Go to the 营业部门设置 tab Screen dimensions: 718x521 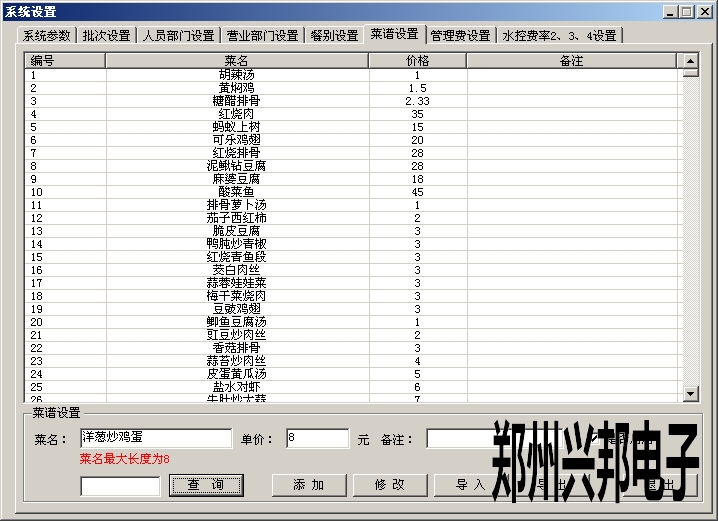pos(261,35)
